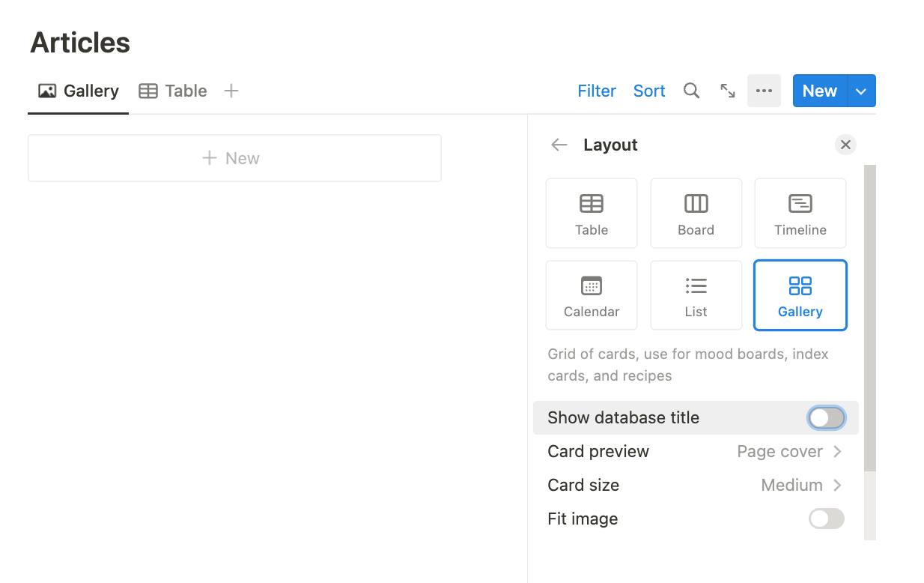Go back using Layout panel arrow
The image size is (924, 583).
coord(559,145)
